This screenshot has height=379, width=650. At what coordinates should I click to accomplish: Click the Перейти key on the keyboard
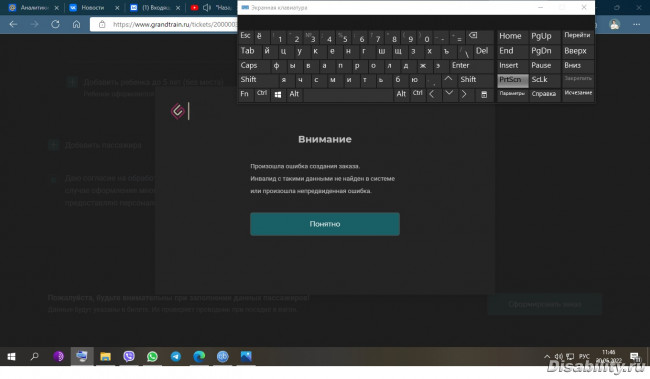click(x=578, y=36)
